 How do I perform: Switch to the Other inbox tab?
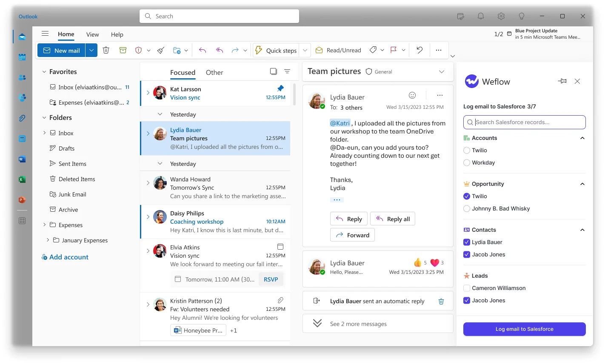click(x=214, y=72)
